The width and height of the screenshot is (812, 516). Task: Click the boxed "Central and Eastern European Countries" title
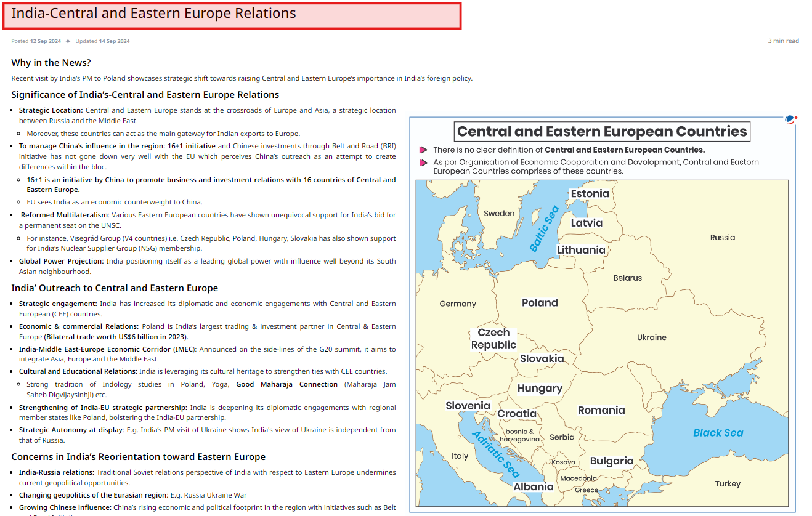click(602, 131)
